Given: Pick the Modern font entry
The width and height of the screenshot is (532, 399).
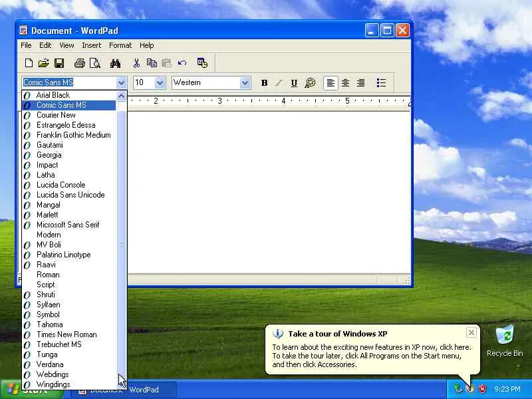Looking at the screenshot, I should (69, 235).
